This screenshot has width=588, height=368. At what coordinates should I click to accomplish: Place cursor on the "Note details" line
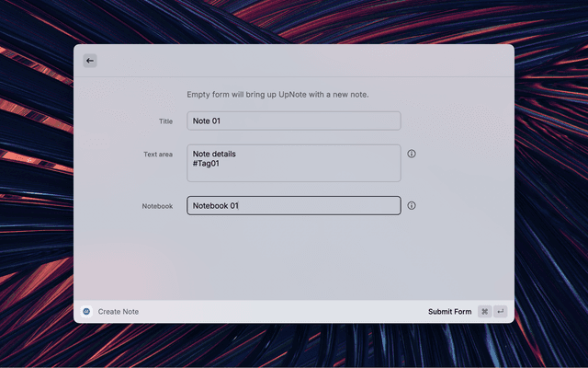214,154
